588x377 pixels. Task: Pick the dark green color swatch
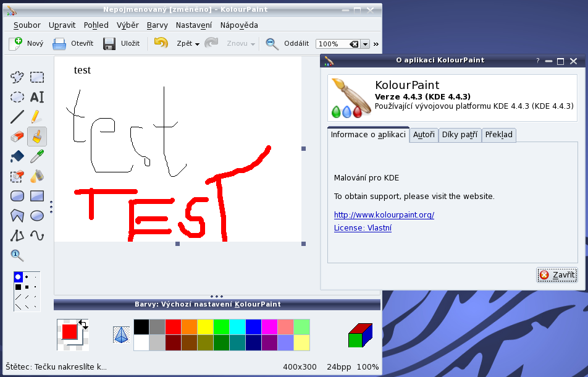[x=221, y=342]
